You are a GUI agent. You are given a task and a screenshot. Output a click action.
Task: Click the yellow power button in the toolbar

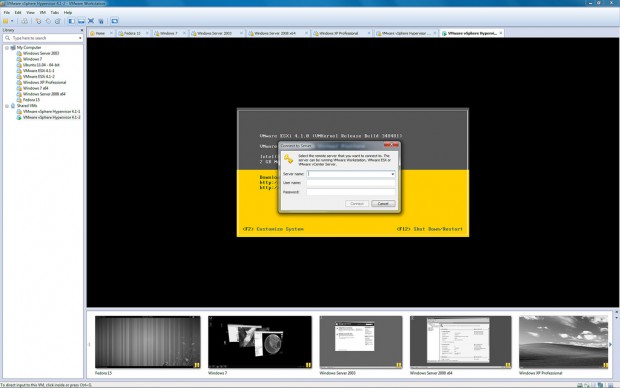6,21
